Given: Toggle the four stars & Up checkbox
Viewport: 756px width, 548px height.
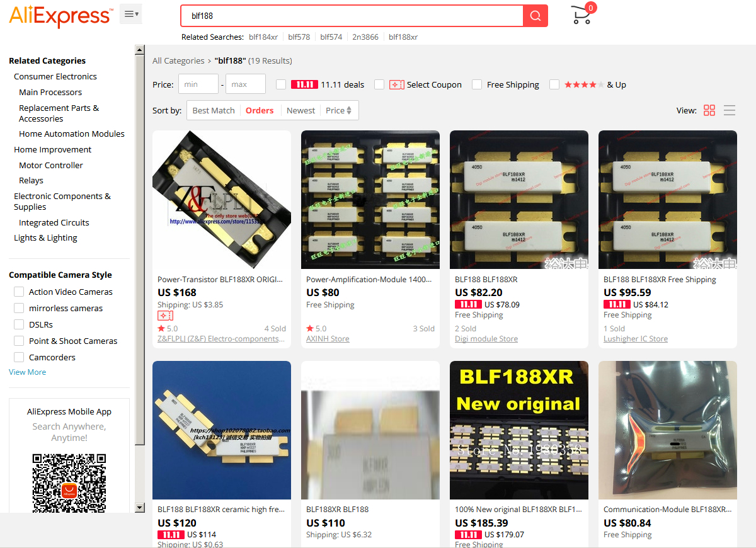Looking at the screenshot, I should [554, 84].
